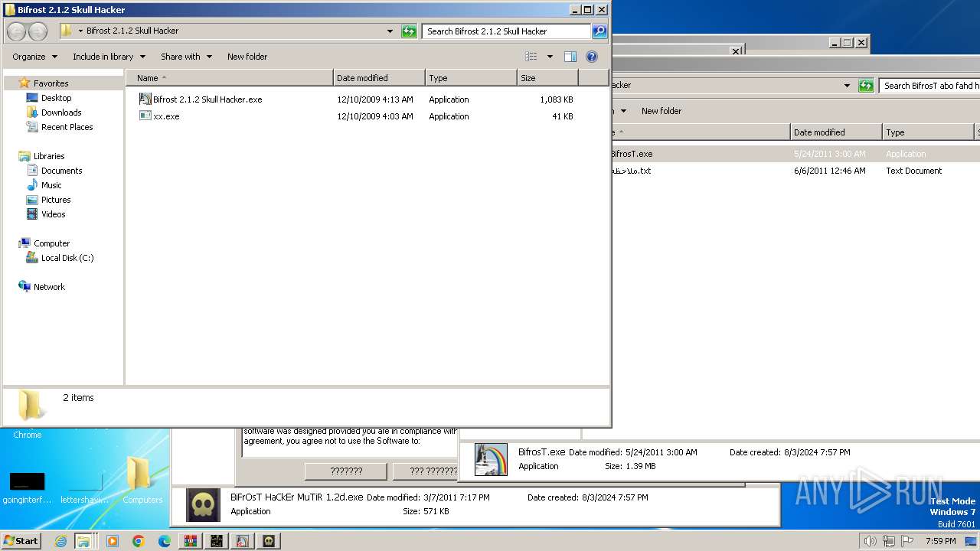
Task: Open address bar history dropdown
Action: 390,31
